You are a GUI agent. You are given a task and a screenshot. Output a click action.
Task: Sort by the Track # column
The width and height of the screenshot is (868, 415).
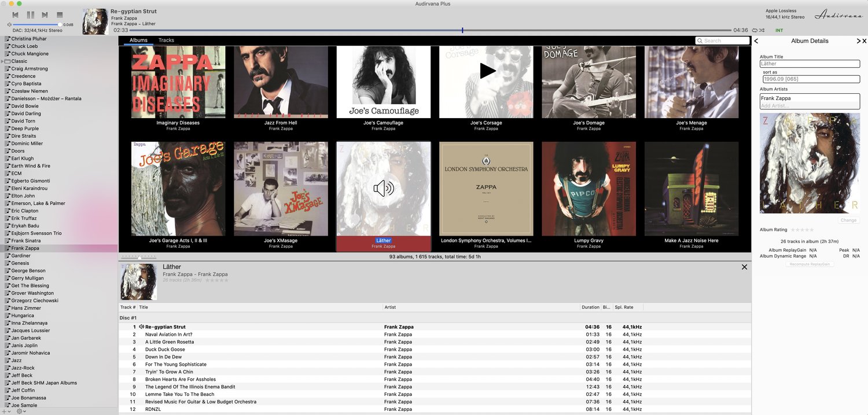(128, 307)
